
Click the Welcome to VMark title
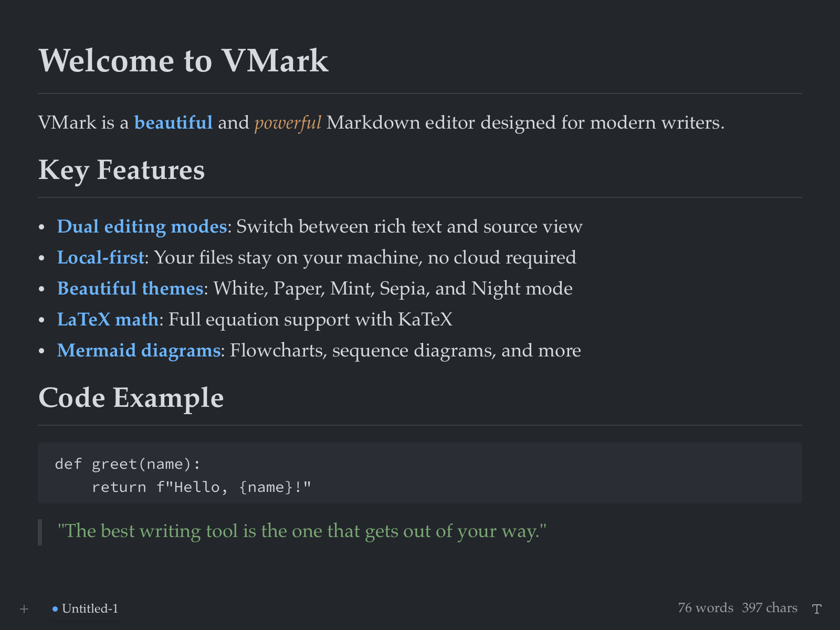[183, 60]
